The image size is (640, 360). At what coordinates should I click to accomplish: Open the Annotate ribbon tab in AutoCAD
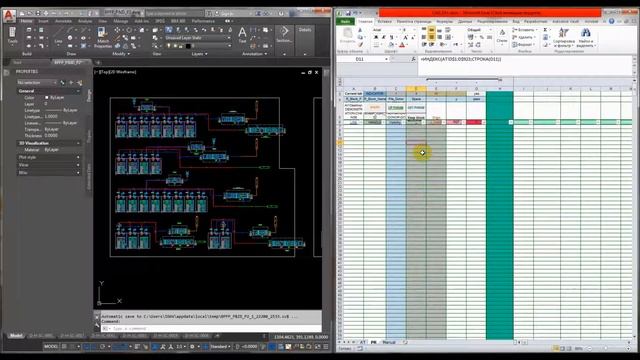tap(63, 21)
